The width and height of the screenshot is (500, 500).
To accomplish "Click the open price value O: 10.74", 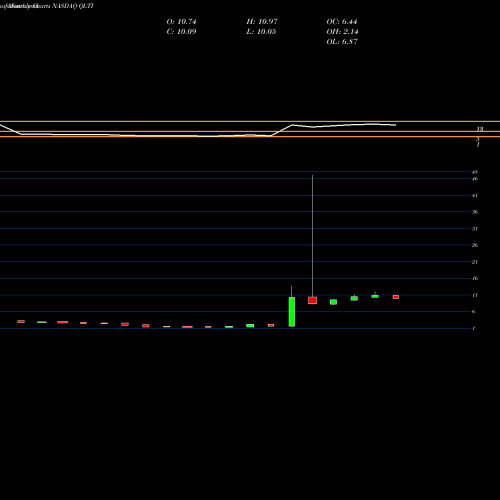I will pos(181,22).
